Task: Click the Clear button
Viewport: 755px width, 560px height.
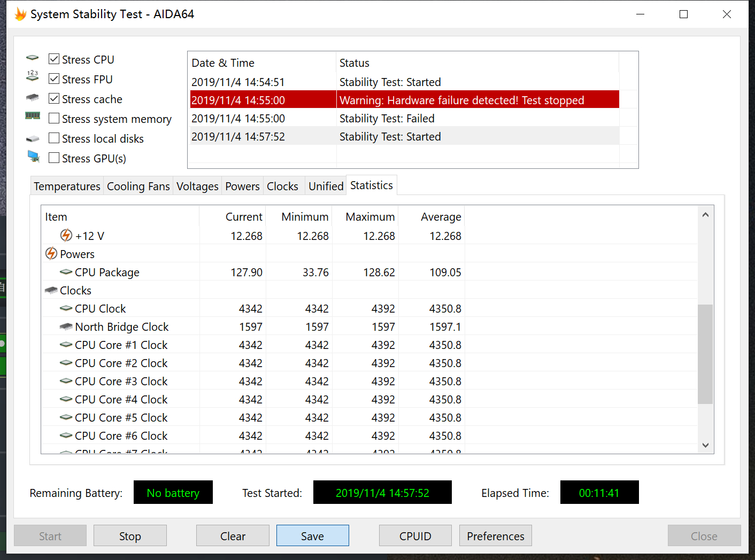Action: (233, 536)
